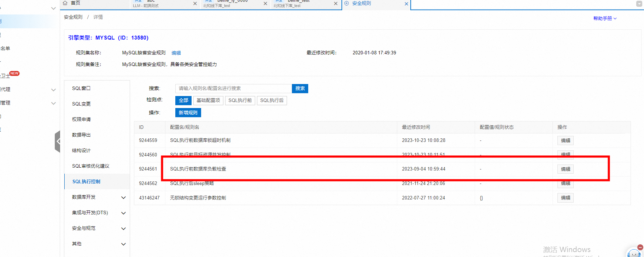This screenshot has height=257, width=644.
Task: Open the 数据导出 category
Action: [x=97, y=135]
